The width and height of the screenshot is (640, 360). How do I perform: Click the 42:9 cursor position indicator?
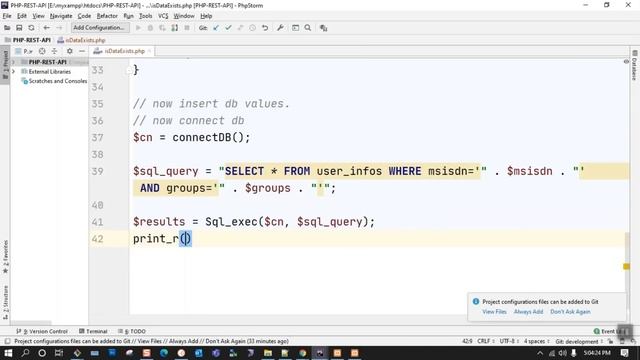[x=467, y=341]
